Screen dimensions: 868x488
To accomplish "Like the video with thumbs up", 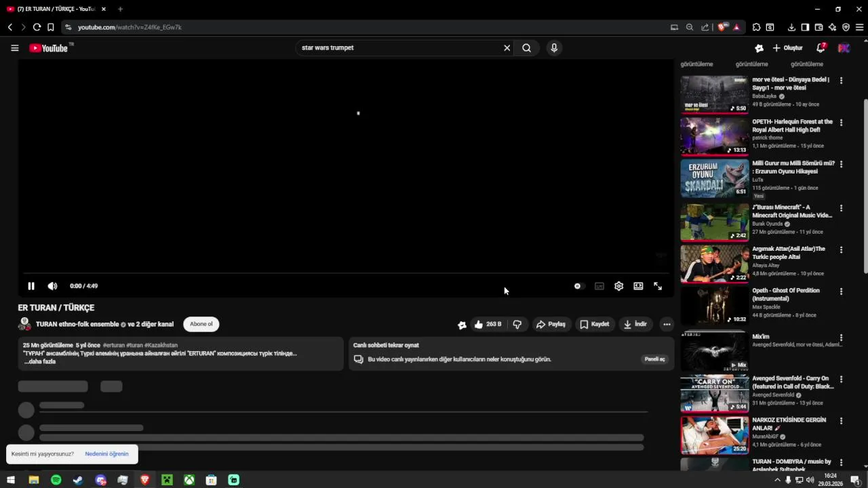I will [x=488, y=324].
